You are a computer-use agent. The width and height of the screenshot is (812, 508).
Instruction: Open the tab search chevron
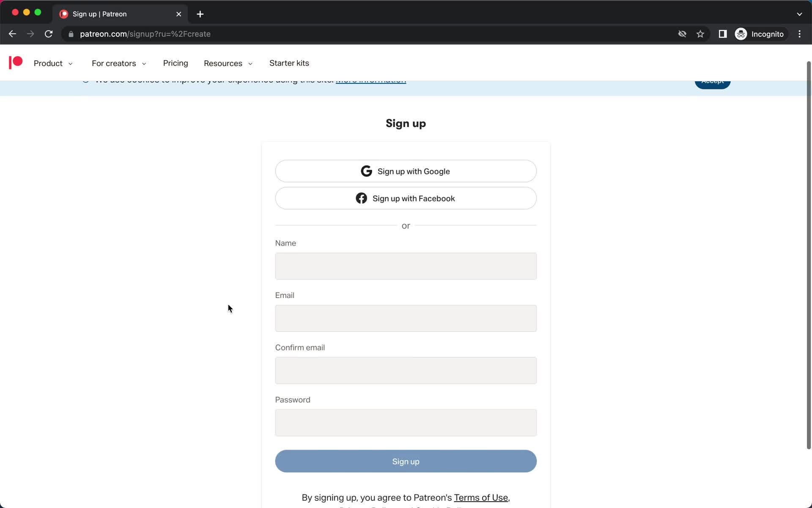(x=799, y=14)
